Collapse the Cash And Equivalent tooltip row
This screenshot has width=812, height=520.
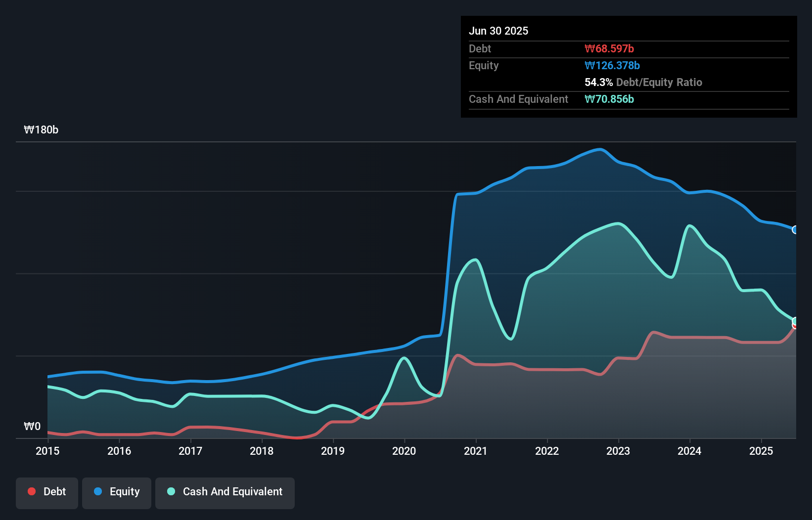(518, 99)
